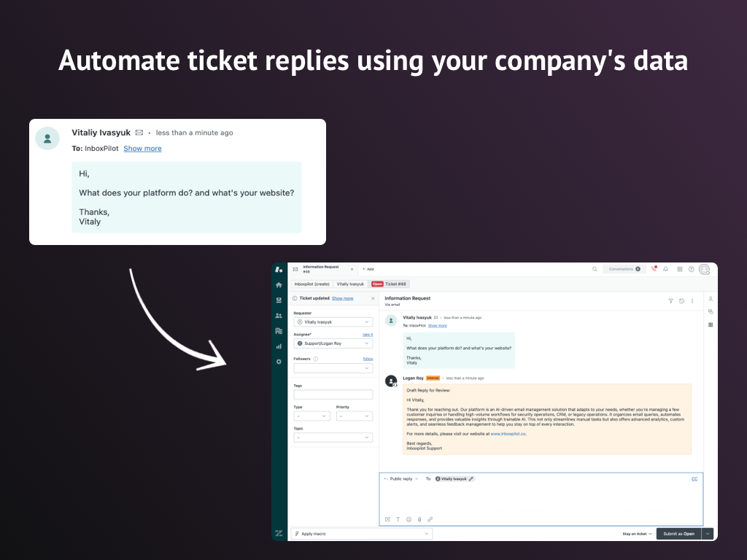Screen dimensions: 747x560
Task: Open the apps grid icon on right rail
Action: [711, 324]
